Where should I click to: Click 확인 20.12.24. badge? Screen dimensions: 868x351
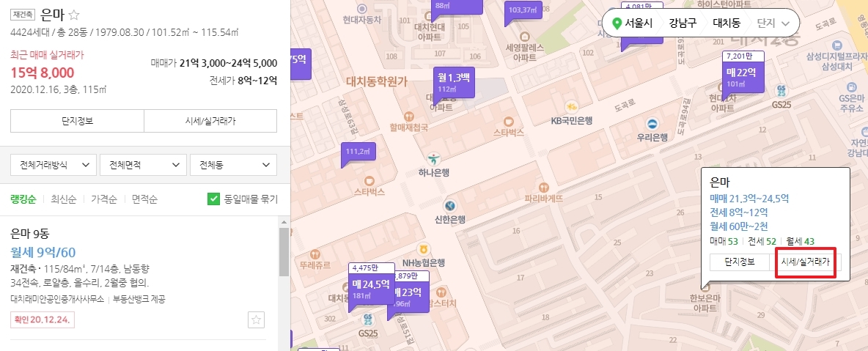pos(43,320)
